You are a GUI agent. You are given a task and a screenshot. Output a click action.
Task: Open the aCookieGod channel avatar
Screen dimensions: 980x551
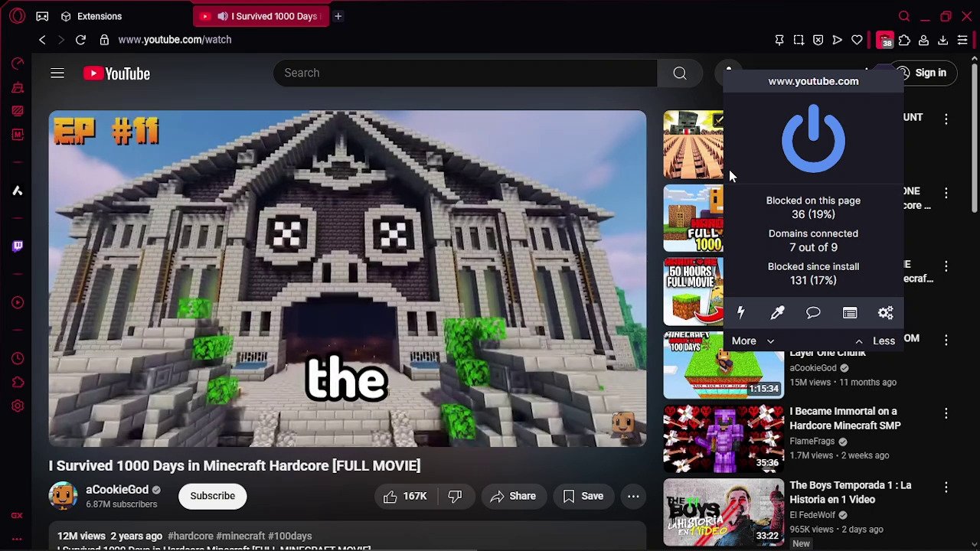tap(63, 496)
